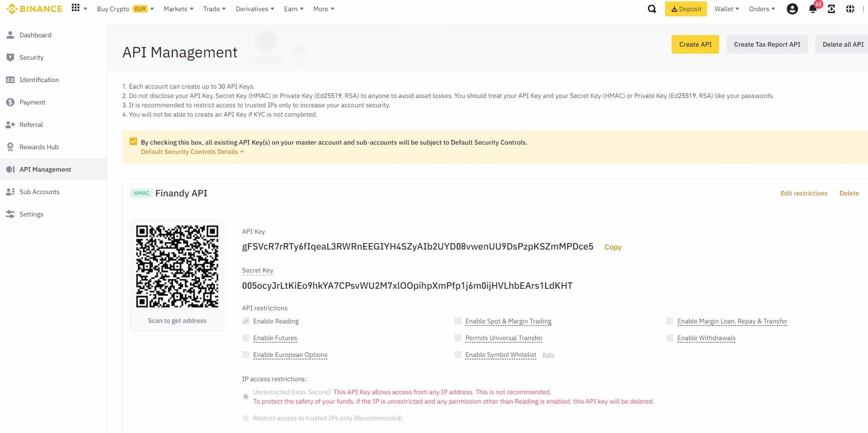Open Orders dropdown
Viewport: 868px width, 433px height.
762,9
